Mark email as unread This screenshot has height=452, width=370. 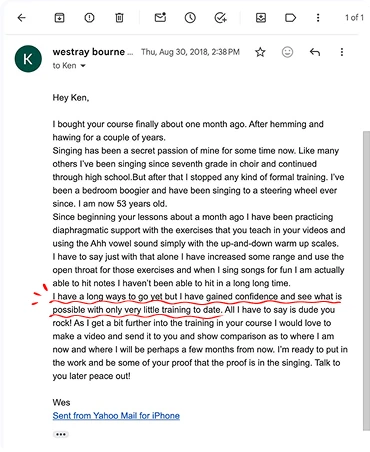160,17
